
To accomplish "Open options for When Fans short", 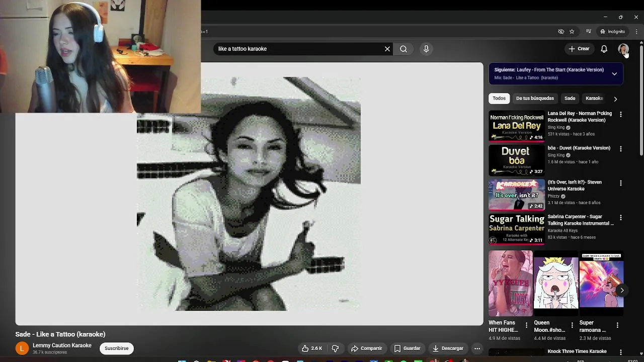I will tap(526, 325).
